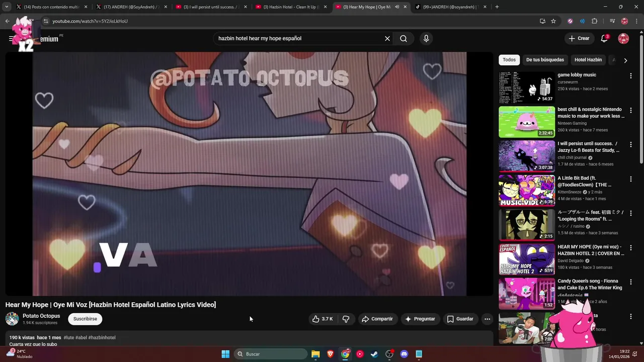The image size is (644, 362).
Task: Open options for Looping the Rooms video
Action: click(x=631, y=213)
